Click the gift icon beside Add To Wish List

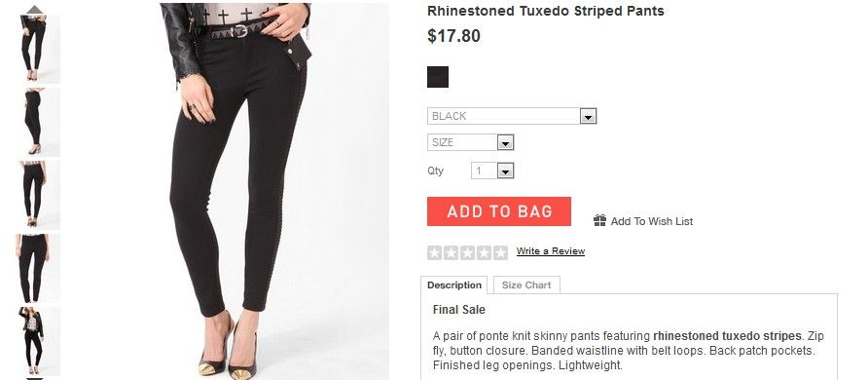click(599, 220)
